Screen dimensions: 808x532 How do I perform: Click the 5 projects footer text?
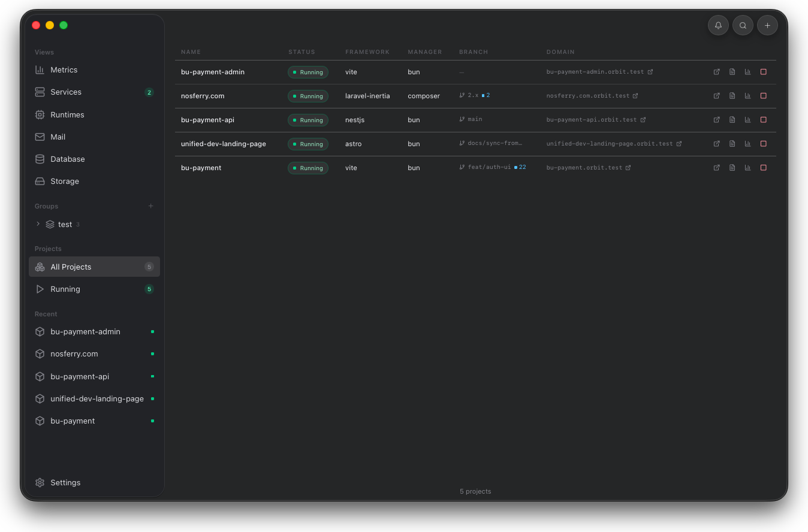pyautogui.click(x=475, y=491)
